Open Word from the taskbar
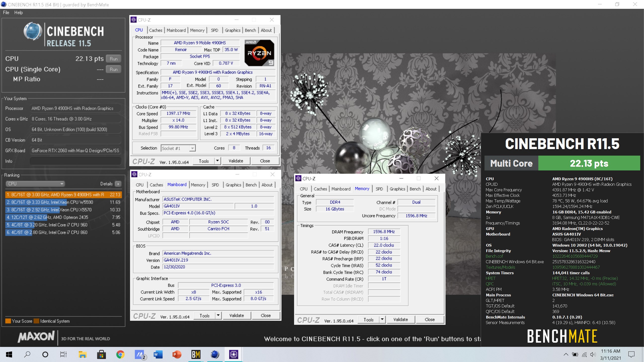Image resolution: width=644 pixels, height=362 pixels. [x=158, y=354]
